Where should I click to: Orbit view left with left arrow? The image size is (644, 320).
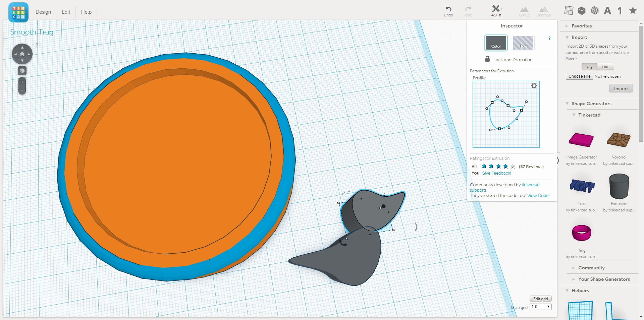[x=15, y=54]
